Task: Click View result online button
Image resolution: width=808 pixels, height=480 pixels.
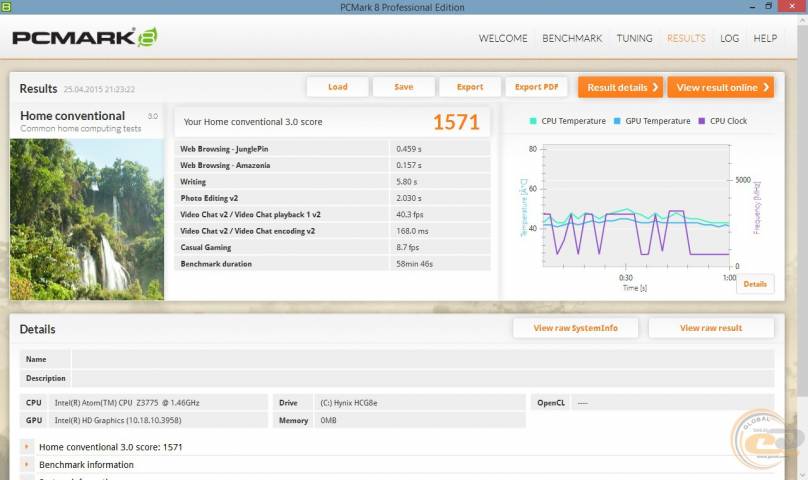Action: coord(721,88)
